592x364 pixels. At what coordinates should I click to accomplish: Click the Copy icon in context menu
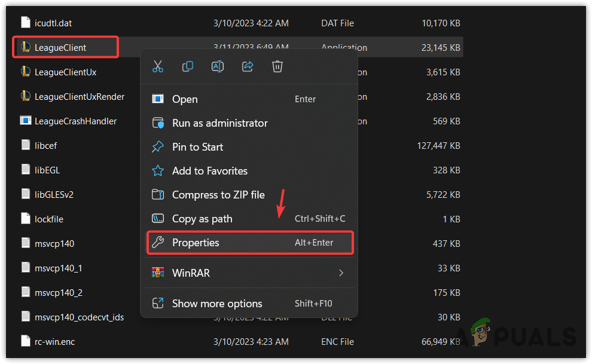pyautogui.click(x=188, y=66)
